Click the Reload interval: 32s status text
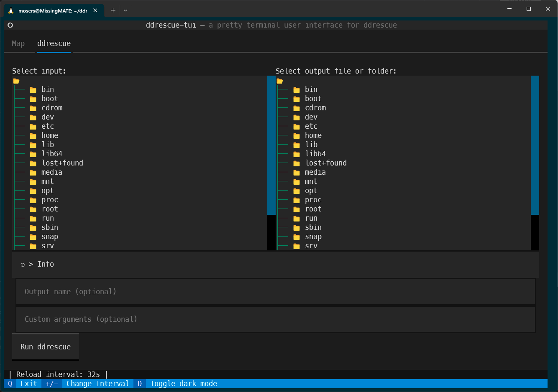This screenshot has width=558, height=392. coord(58,374)
